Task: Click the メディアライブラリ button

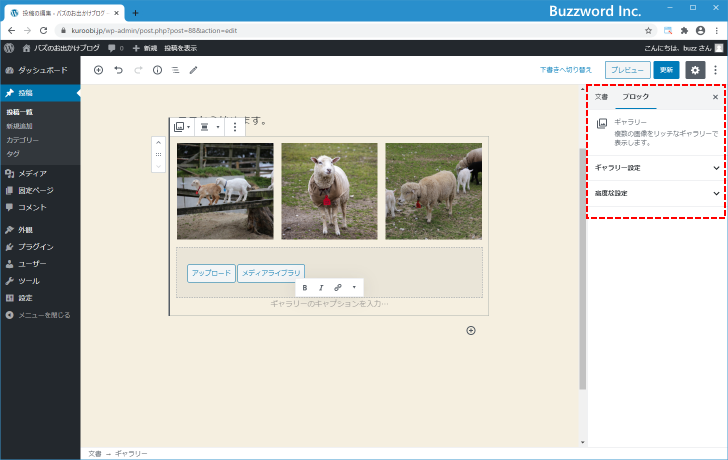Action: click(x=271, y=273)
